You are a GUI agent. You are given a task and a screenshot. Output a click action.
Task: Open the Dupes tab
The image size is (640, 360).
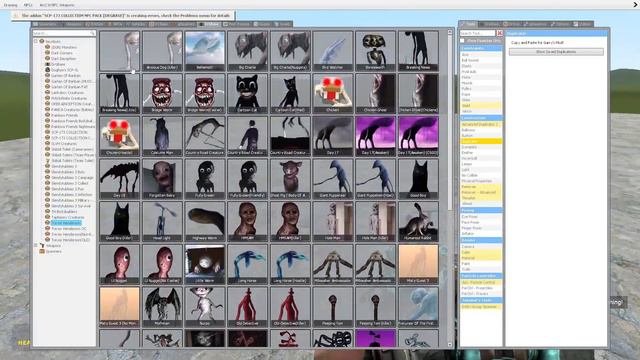(262, 24)
